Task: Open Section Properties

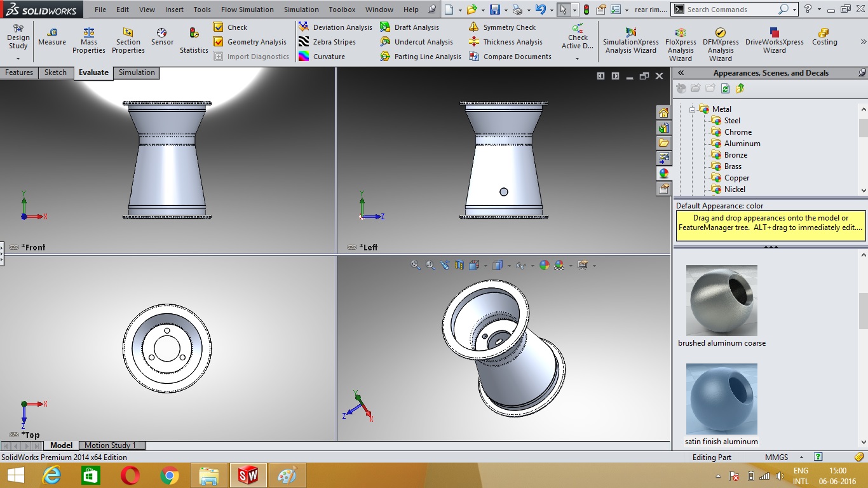Action: tap(128, 41)
